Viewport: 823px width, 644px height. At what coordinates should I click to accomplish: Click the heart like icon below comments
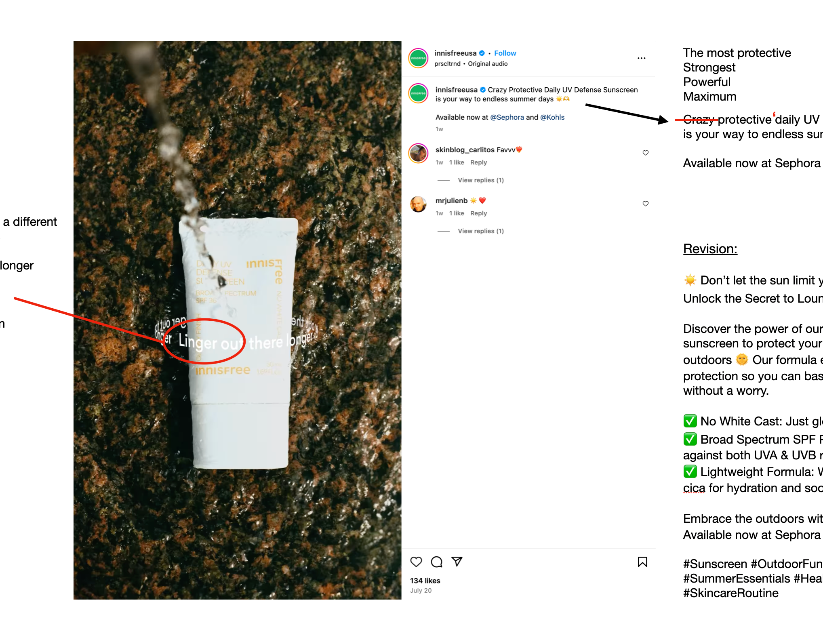coord(416,562)
